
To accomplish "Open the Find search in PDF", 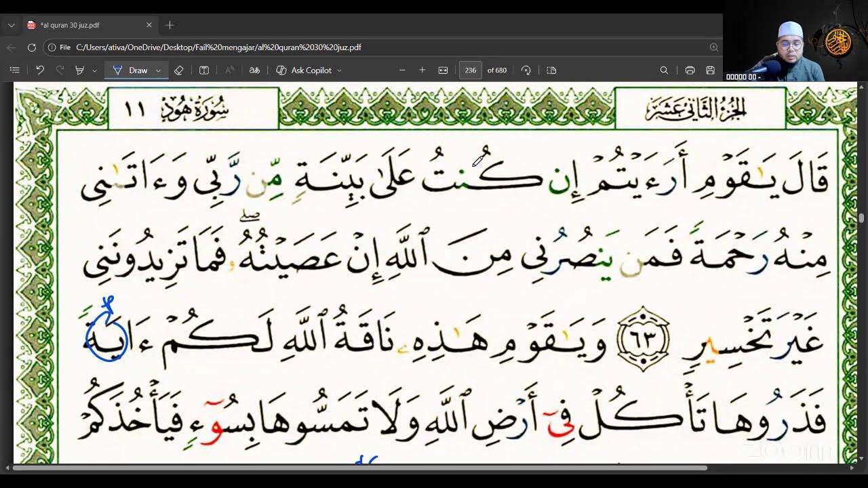I will point(664,70).
